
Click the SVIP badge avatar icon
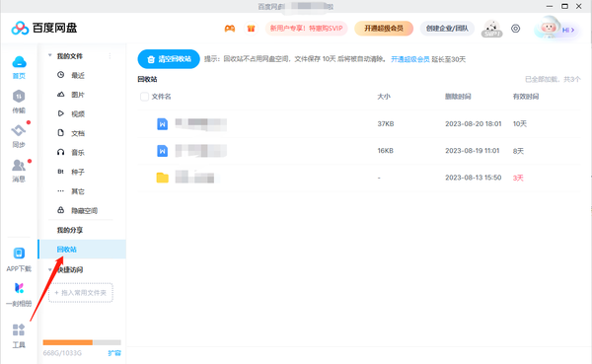[x=491, y=29]
